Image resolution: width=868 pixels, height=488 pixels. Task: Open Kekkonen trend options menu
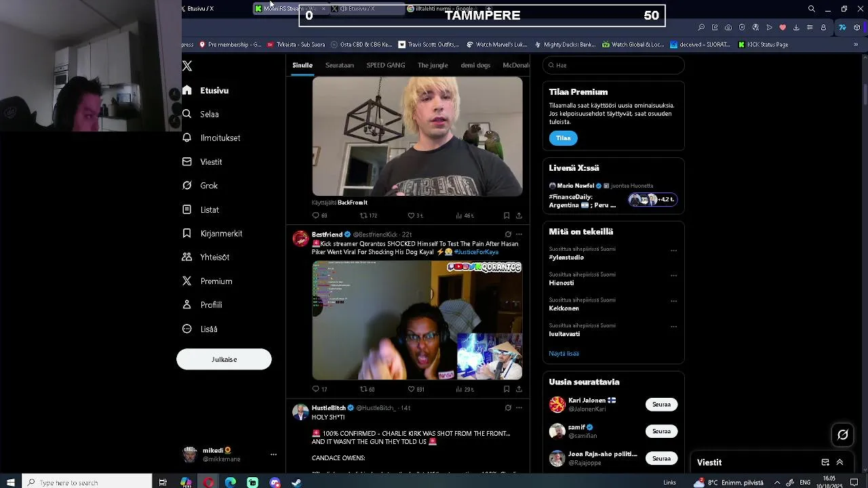tap(673, 301)
